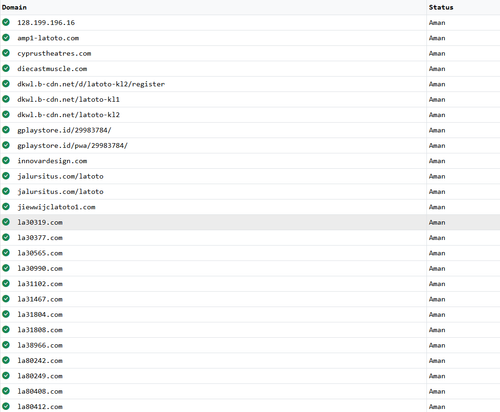Click the la30990.com domain text
The height and width of the screenshot is (412, 500).
click(x=40, y=268)
